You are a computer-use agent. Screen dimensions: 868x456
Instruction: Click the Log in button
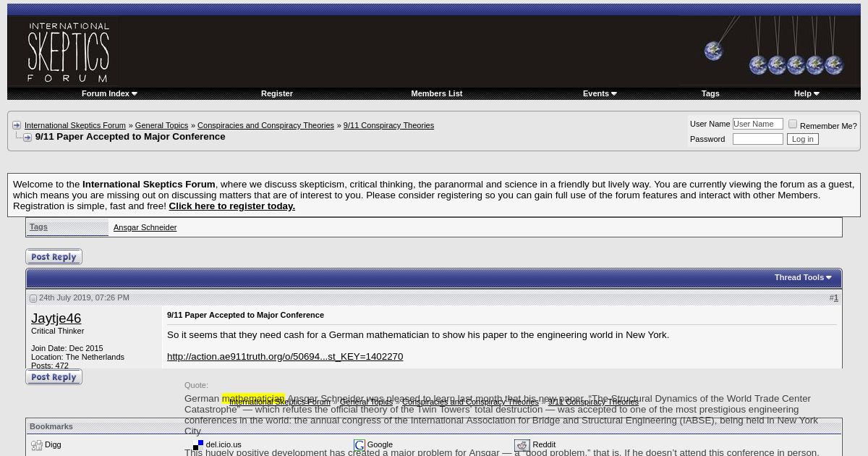[803, 139]
